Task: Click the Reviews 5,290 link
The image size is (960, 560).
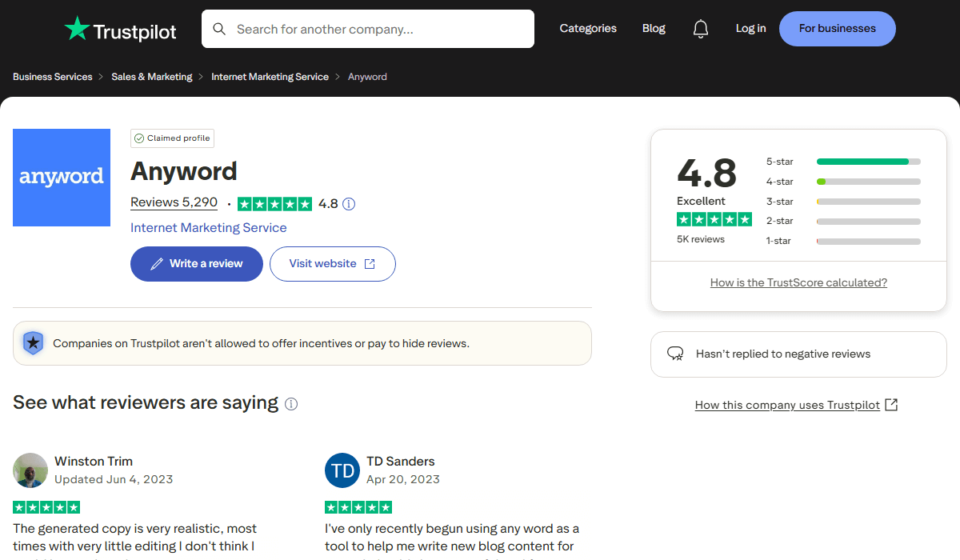Action: 174,202
